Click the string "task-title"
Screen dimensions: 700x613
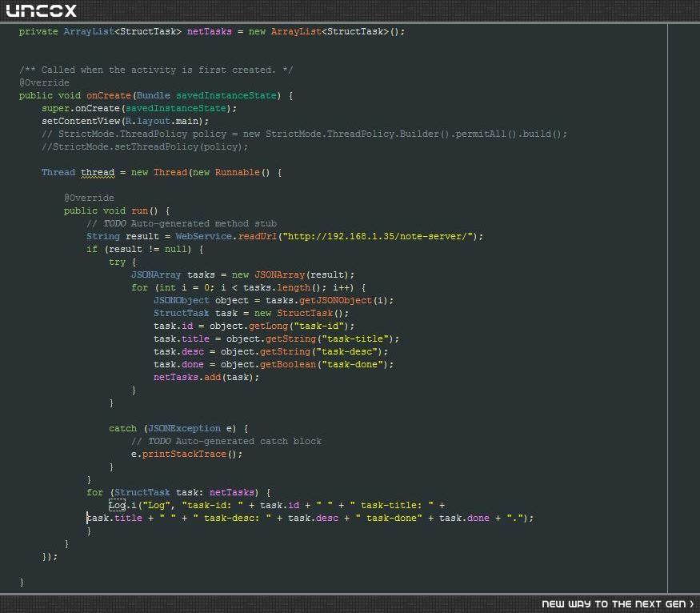[x=355, y=339]
